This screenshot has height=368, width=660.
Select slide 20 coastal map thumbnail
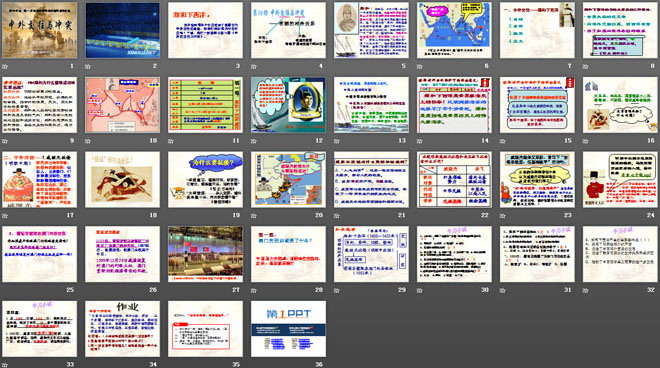(x=288, y=179)
